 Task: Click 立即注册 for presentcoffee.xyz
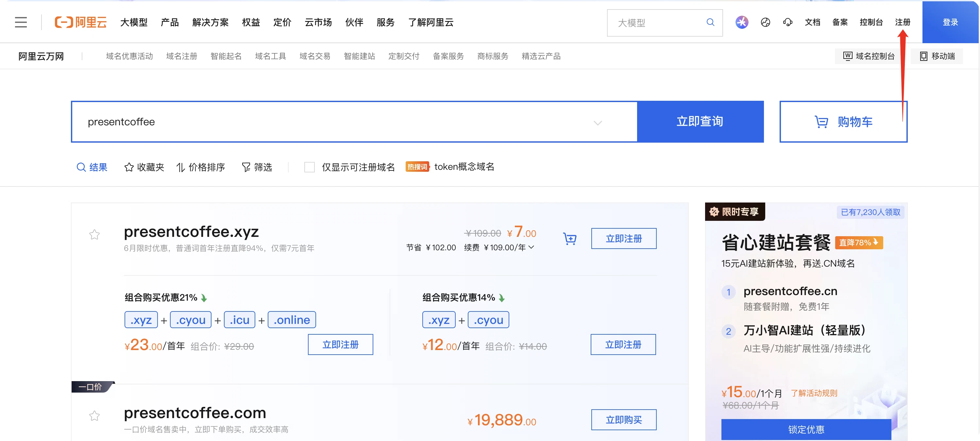pos(624,238)
